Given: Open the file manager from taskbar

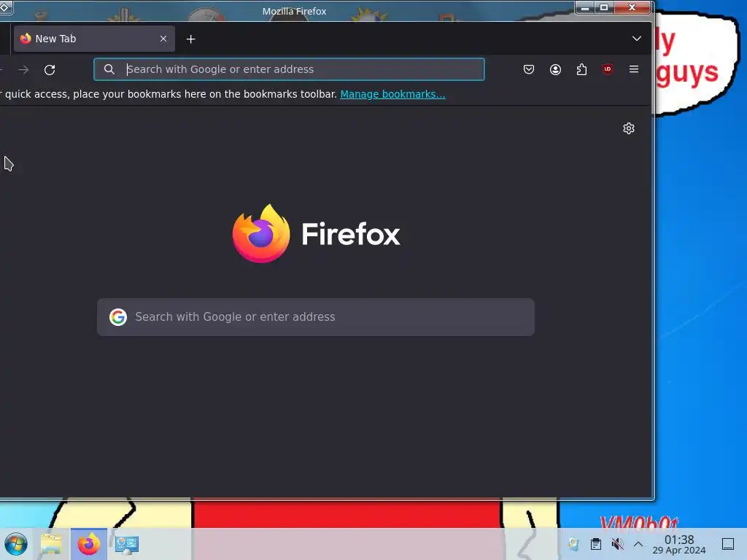Looking at the screenshot, I should click(52, 544).
